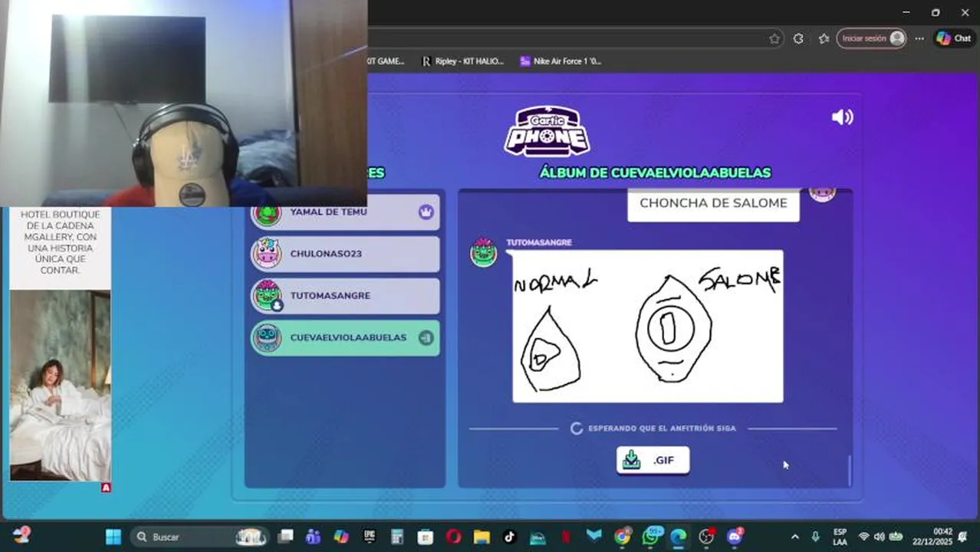Open File Explorer from the taskbar

pos(482,537)
